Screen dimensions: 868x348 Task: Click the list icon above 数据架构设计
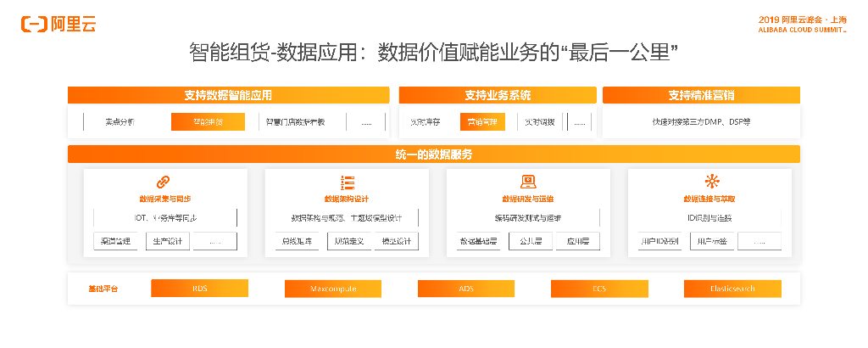point(347,182)
